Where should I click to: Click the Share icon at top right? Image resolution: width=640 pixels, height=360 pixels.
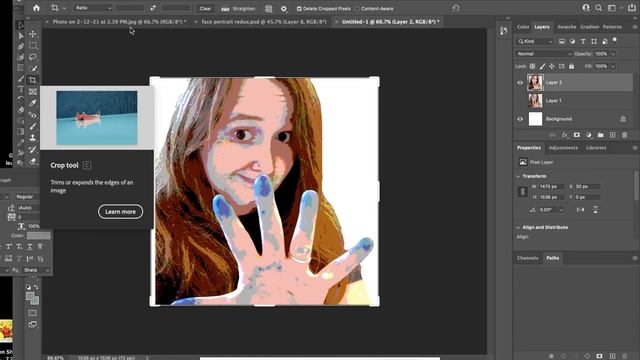point(631,8)
